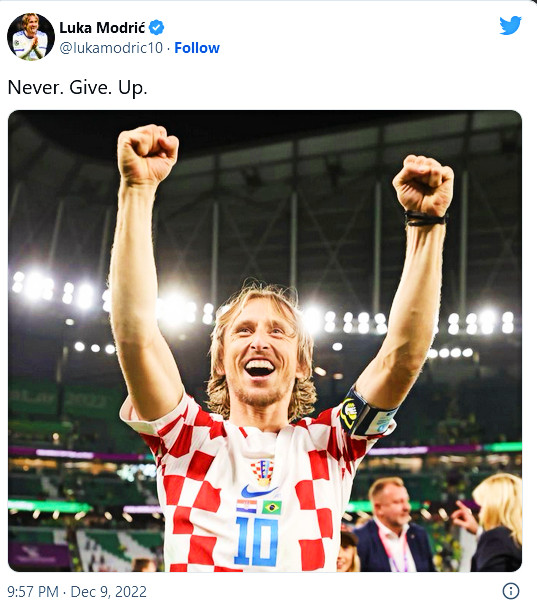Image resolution: width=537 pixels, height=608 pixels.
Task: Click the Dec 9, 2022 date
Action: pyautogui.click(x=109, y=592)
